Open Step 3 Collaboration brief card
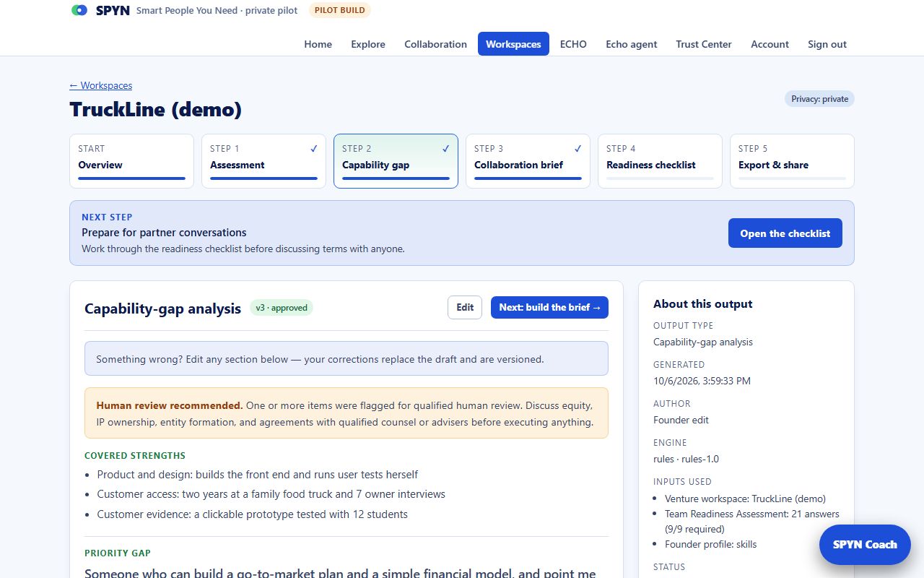The image size is (924, 578). pyautogui.click(x=528, y=161)
